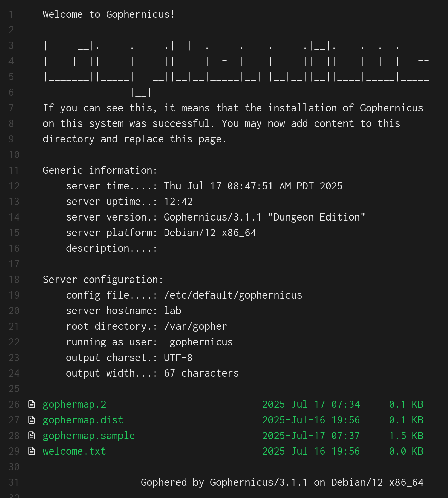The image size is (448, 498).
Task: Follow the gophermap.sample link
Action: point(89,436)
